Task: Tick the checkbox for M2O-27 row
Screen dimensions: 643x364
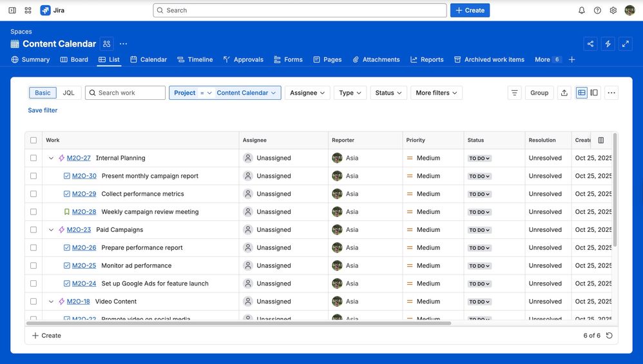Action: point(34,158)
